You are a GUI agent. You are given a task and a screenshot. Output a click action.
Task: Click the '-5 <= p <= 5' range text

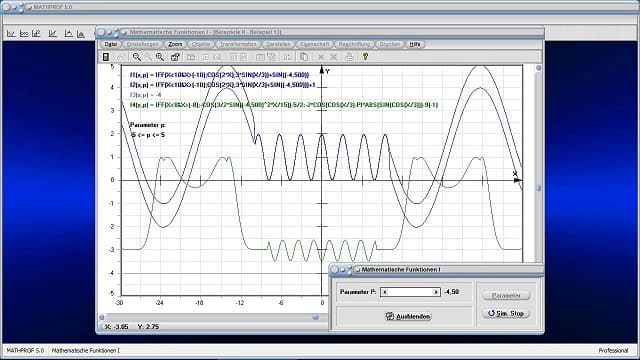click(148, 135)
